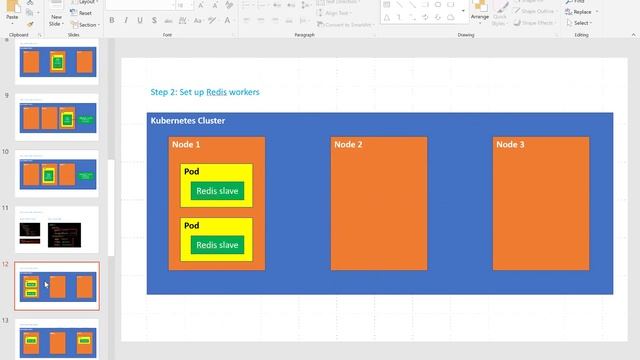Viewport: 640px width, 360px height.
Task: Expand the shapes gallery more arrow
Action: [x=463, y=11]
